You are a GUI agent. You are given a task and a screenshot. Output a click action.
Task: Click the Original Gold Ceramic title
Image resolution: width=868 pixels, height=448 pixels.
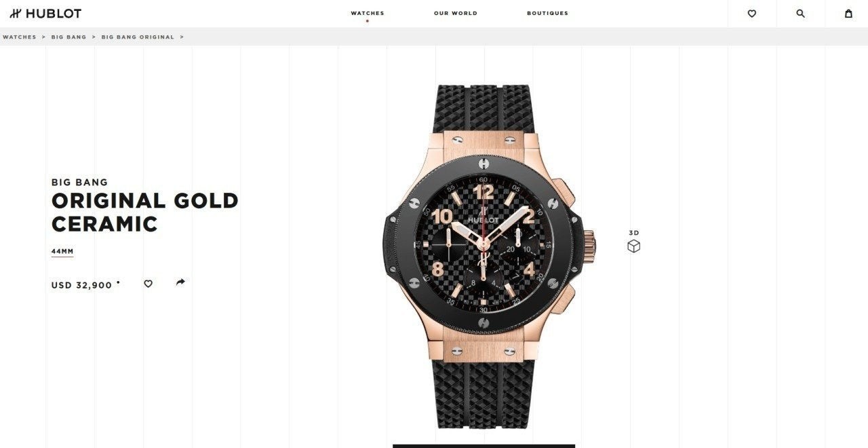pyautogui.click(x=145, y=212)
